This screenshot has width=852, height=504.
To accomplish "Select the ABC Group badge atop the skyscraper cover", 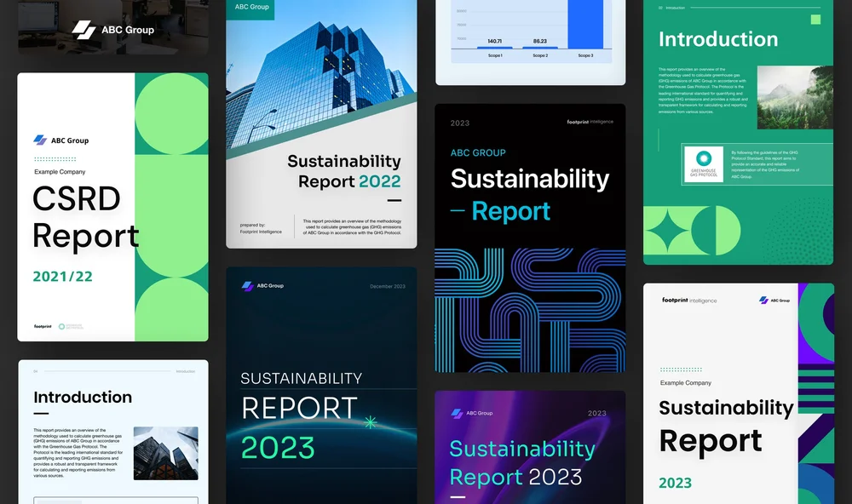I will 250,9.
